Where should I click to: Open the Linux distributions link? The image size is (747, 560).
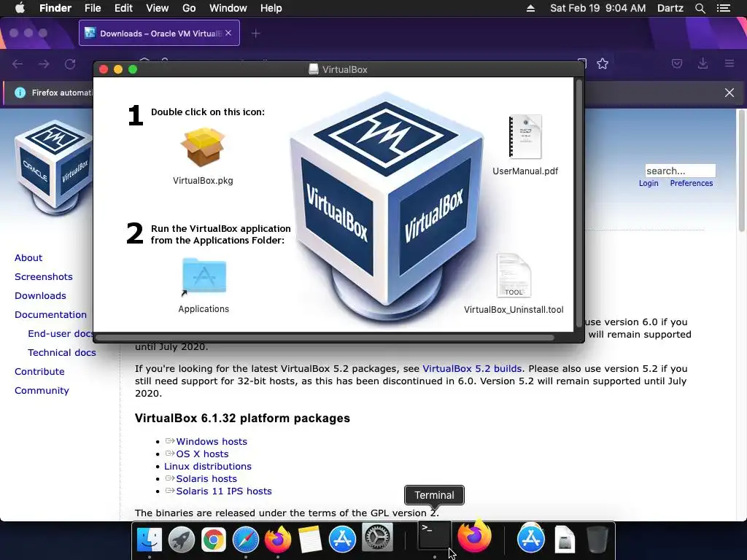(208, 466)
